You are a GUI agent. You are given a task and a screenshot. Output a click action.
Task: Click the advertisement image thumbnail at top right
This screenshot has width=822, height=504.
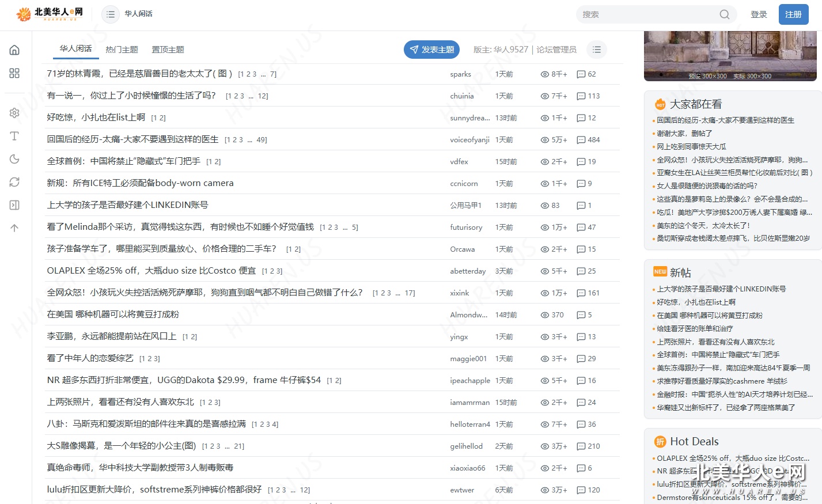(730, 56)
